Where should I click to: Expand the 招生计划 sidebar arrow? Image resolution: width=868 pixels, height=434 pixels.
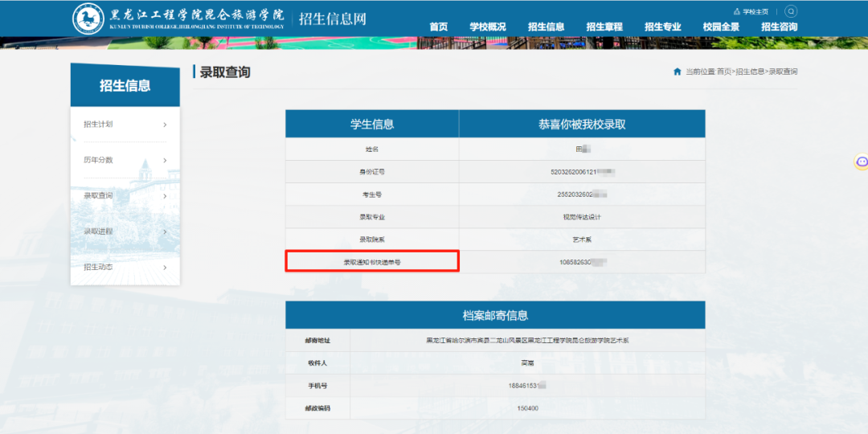click(x=165, y=125)
